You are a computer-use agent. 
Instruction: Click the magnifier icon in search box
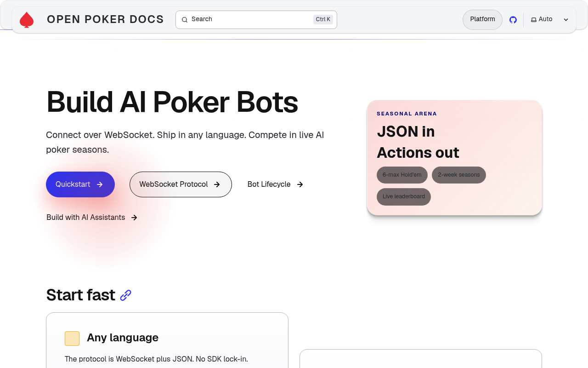(x=185, y=20)
